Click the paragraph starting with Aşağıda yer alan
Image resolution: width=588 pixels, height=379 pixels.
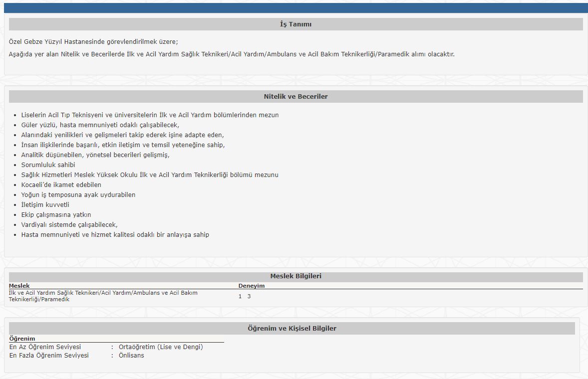pyautogui.click(x=232, y=54)
